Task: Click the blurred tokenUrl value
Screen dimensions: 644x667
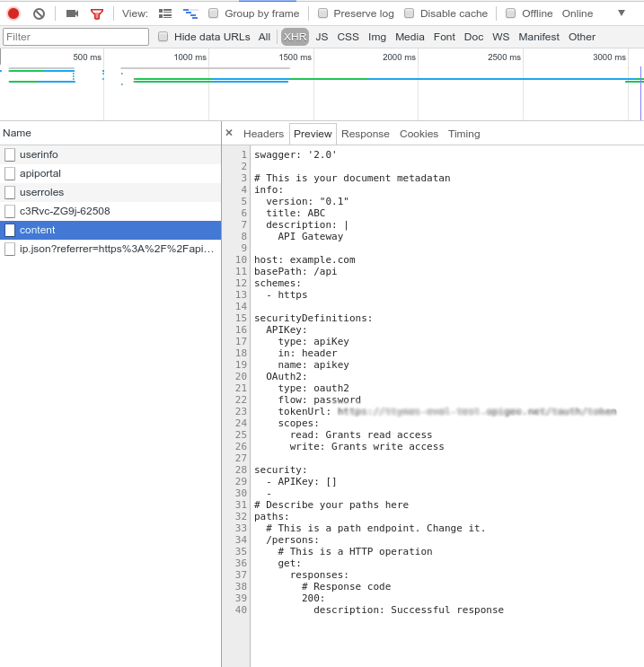Action: coord(477,411)
